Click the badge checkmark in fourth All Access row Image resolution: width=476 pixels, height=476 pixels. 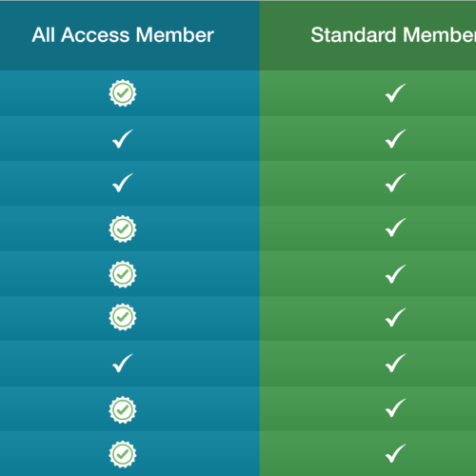click(x=123, y=228)
